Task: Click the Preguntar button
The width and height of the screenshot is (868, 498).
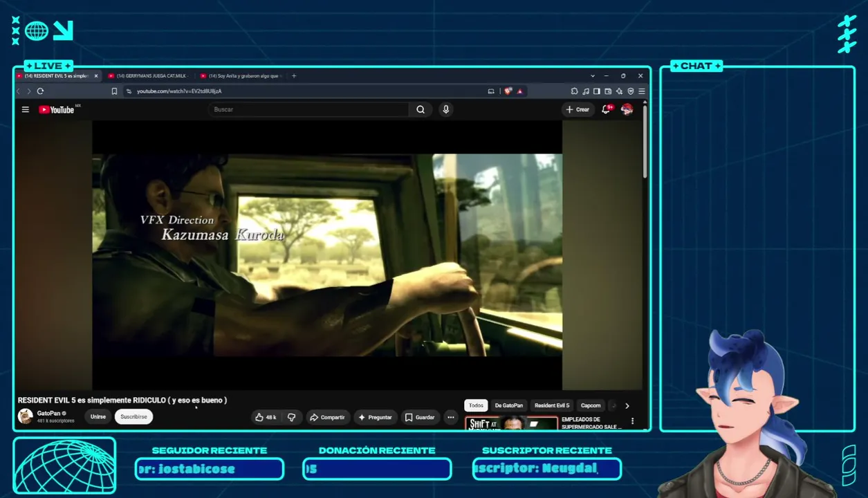Action: point(375,417)
